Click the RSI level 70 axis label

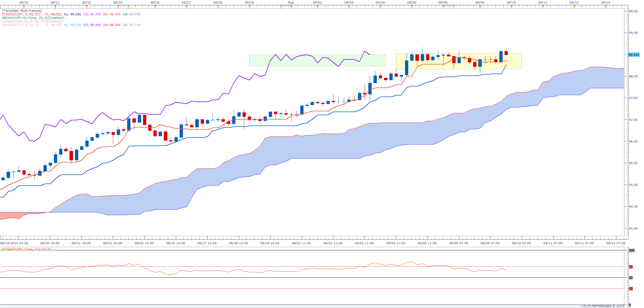point(631,267)
